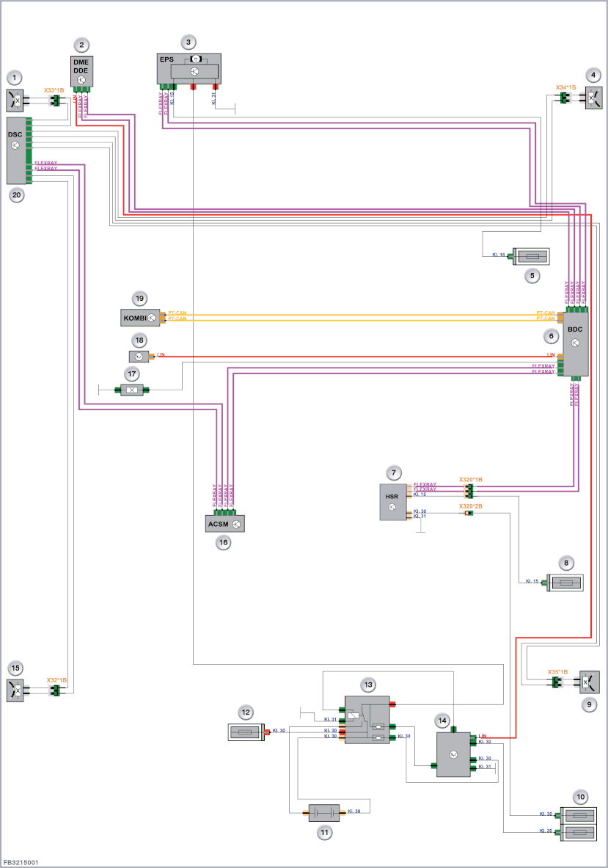Image resolution: width=608 pixels, height=868 pixels.
Task: Select the numbered callout circle 19
Action: [x=139, y=299]
